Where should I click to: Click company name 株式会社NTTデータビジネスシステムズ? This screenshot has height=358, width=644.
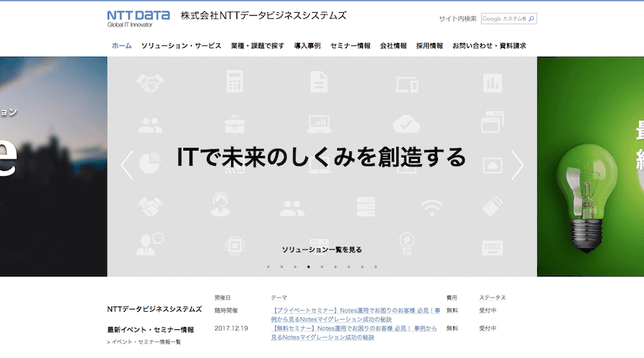264,16
